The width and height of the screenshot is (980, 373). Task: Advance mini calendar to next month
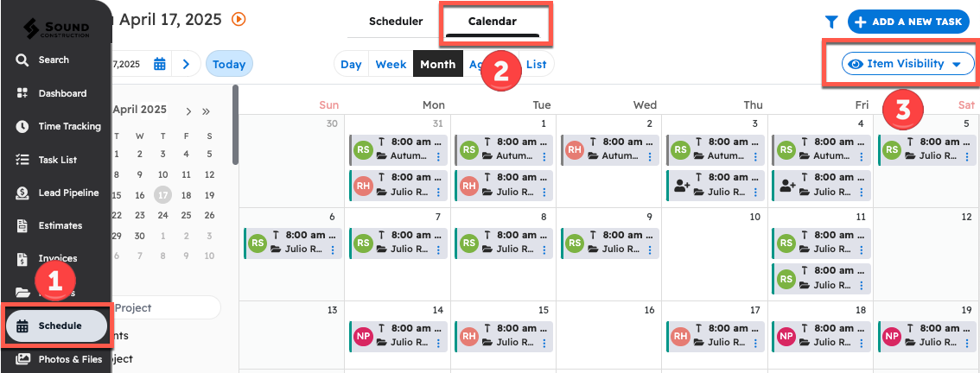point(188,111)
